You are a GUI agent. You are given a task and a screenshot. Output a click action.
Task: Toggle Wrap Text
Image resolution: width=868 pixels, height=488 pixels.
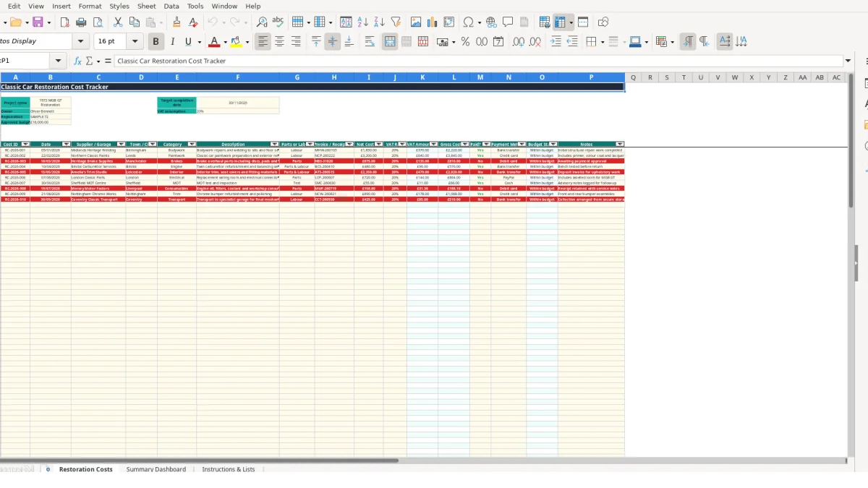click(370, 42)
